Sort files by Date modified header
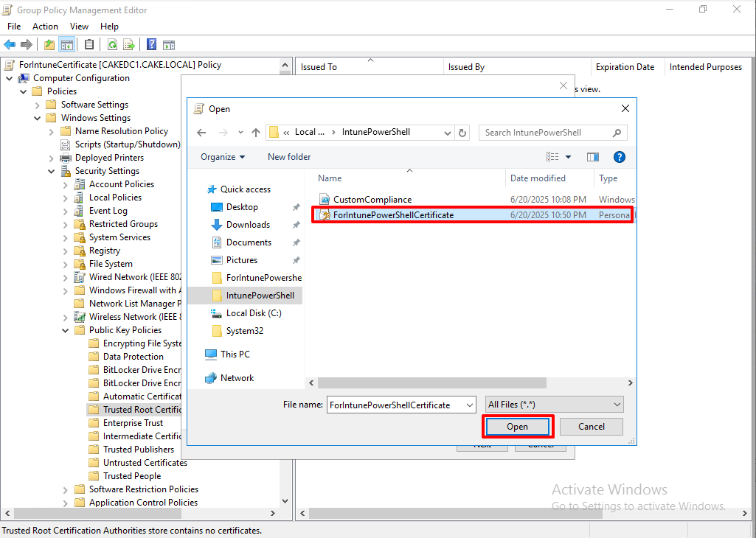Viewport: 756px width, 538px height. (549, 178)
